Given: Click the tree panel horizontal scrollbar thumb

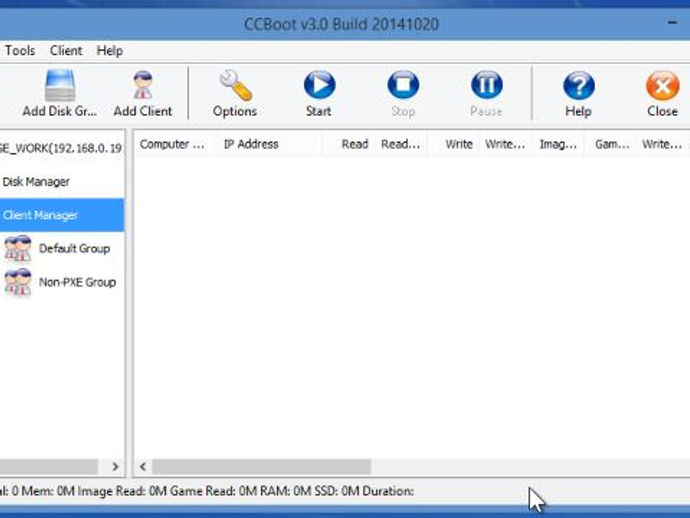Looking at the screenshot, I should click(x=48, y=467).
